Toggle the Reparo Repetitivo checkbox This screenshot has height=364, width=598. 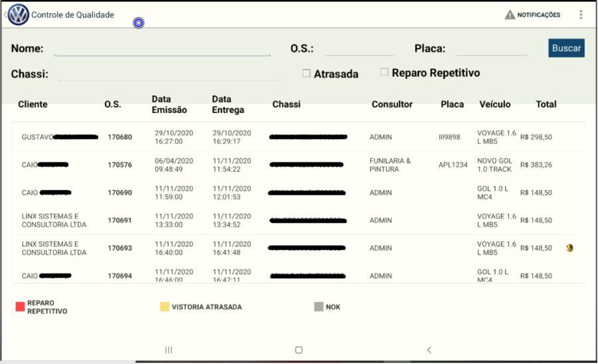coord(384,72)
